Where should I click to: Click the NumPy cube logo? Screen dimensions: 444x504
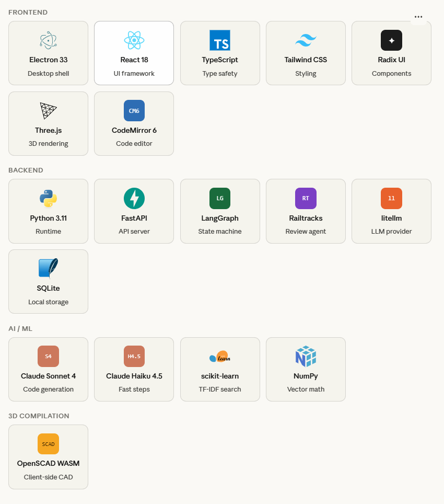[x=306, y=356]
